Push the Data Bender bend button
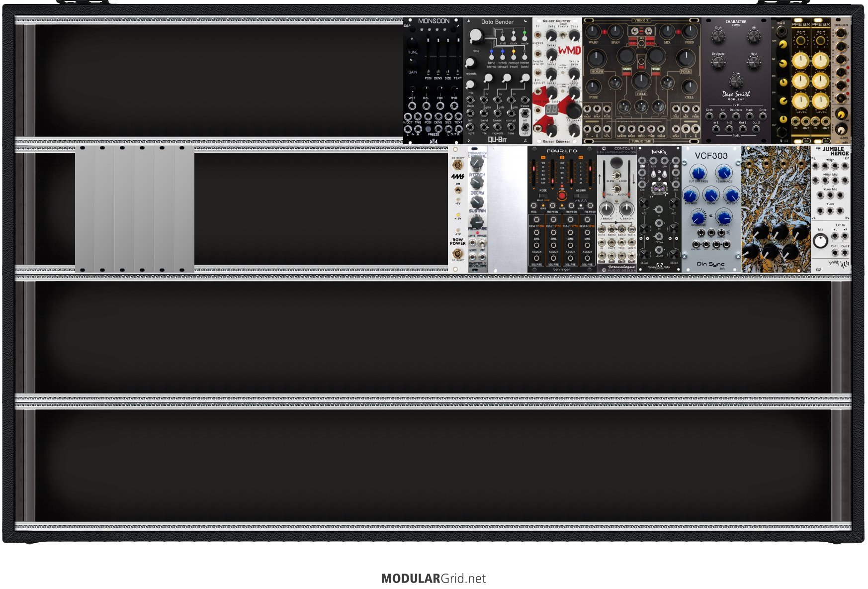This screenshot has height=589, width=868. click(x=492, y=57)
